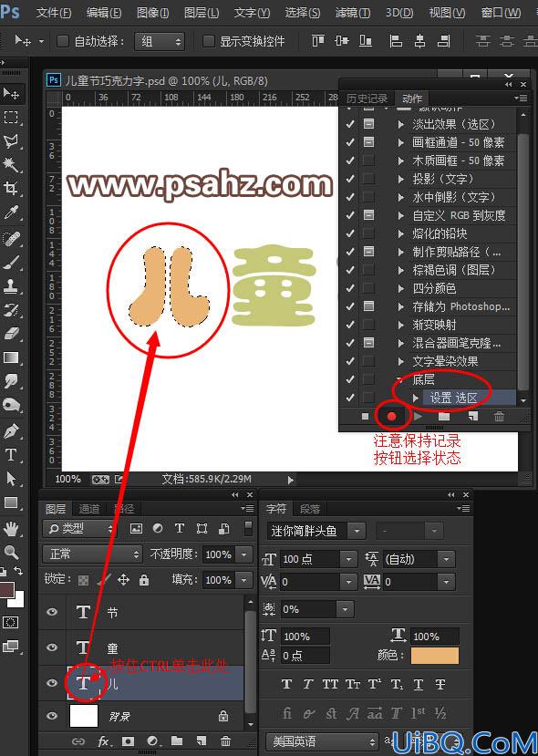Add a layer style with fx icon

(104, 741)
